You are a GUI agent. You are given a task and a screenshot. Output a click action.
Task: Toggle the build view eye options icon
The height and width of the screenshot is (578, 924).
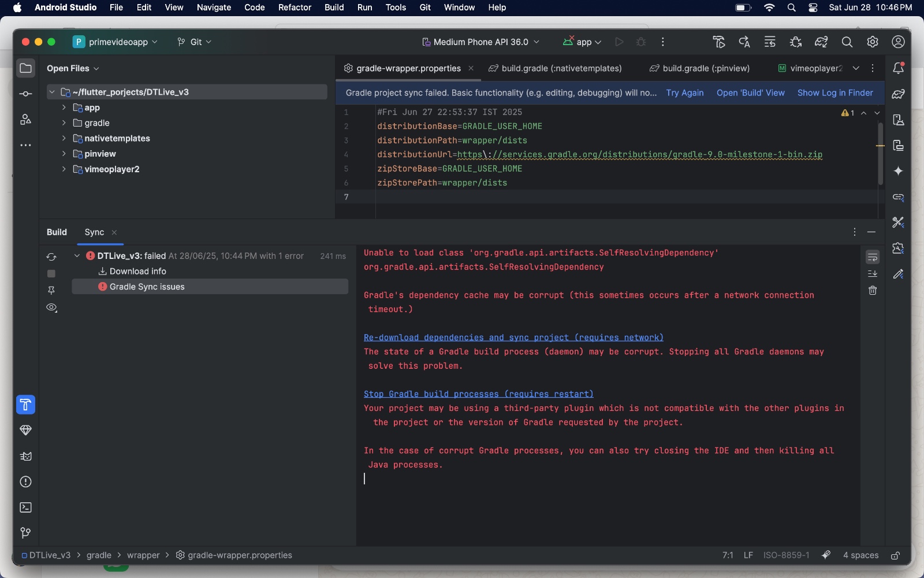51,307
